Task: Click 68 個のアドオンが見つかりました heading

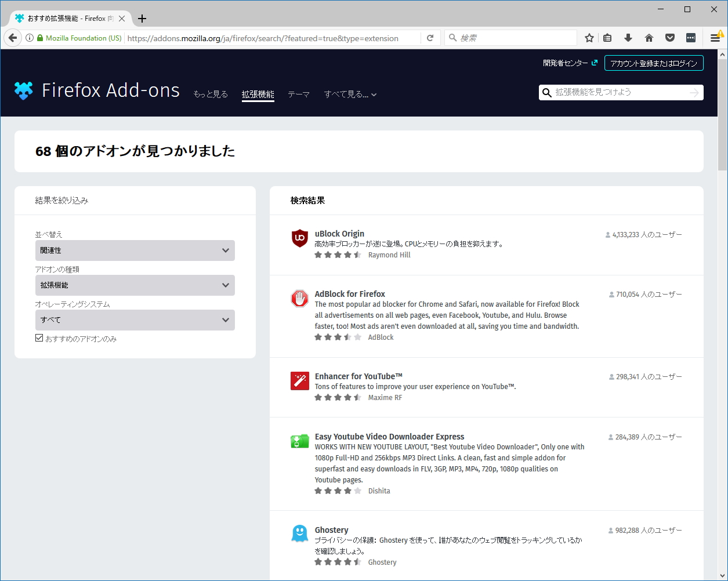Action: coord(135,151)
